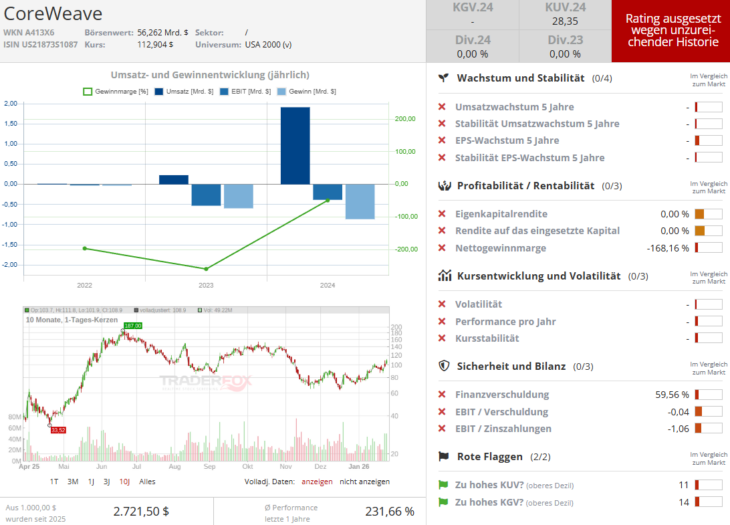
Task: Click 'anzeigen' for Volladj. Daten
Action: click(x=318, y=481)
